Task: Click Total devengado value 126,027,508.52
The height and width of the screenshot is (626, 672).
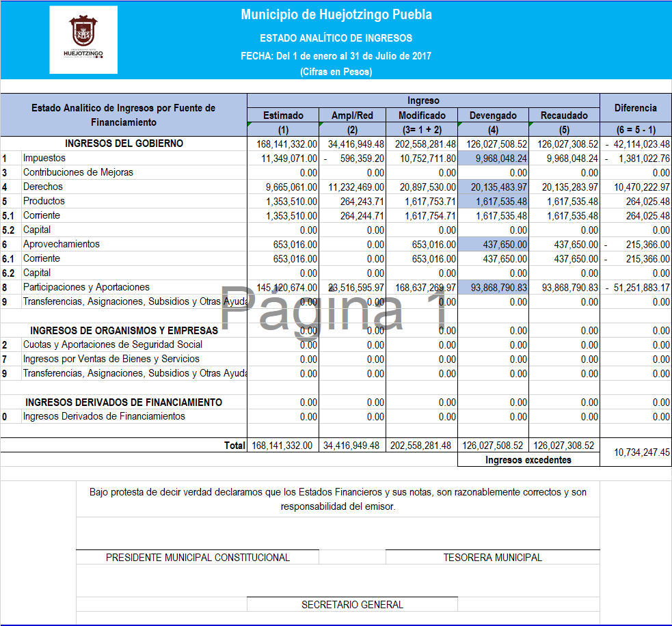Action: click(x=492, y=446)
